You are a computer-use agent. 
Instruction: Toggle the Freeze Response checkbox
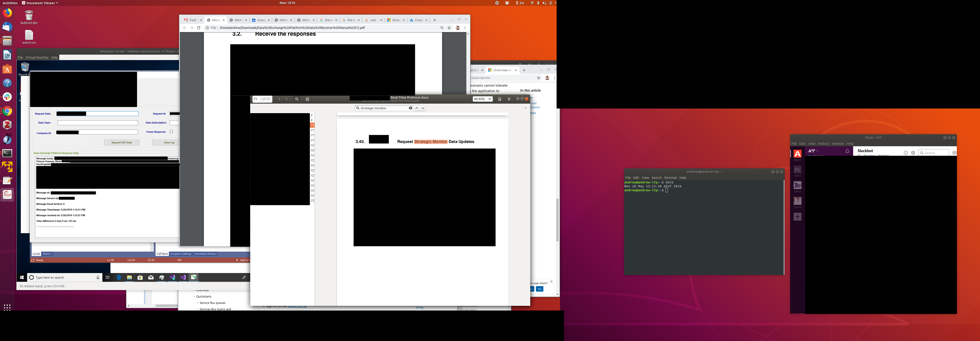click(x=171, y=132)
